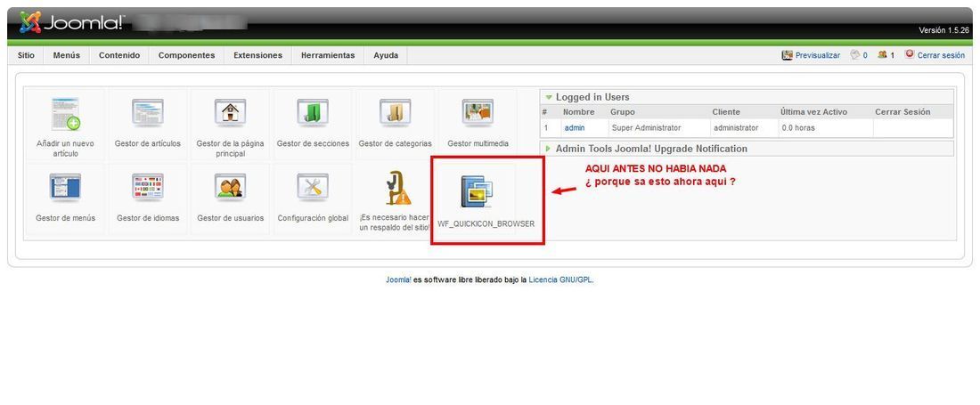This screenshot has height=405, width=980.
Task: Open Gestor de idiomas icon
Action: click(148, 189)
